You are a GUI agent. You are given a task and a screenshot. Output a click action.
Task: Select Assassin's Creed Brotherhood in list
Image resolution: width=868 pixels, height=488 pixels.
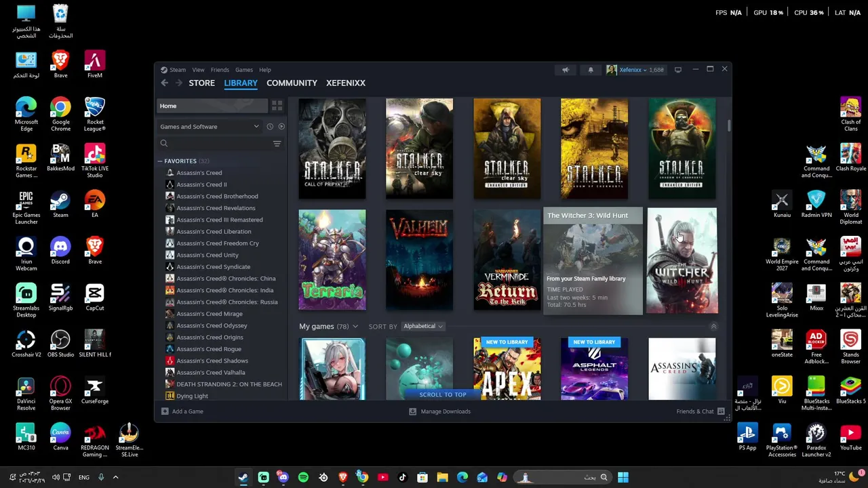217,197
